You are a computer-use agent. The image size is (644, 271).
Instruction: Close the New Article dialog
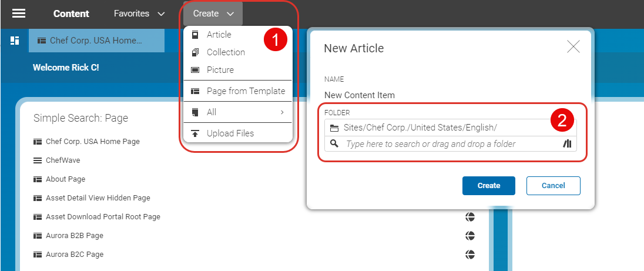coord(573,47)
